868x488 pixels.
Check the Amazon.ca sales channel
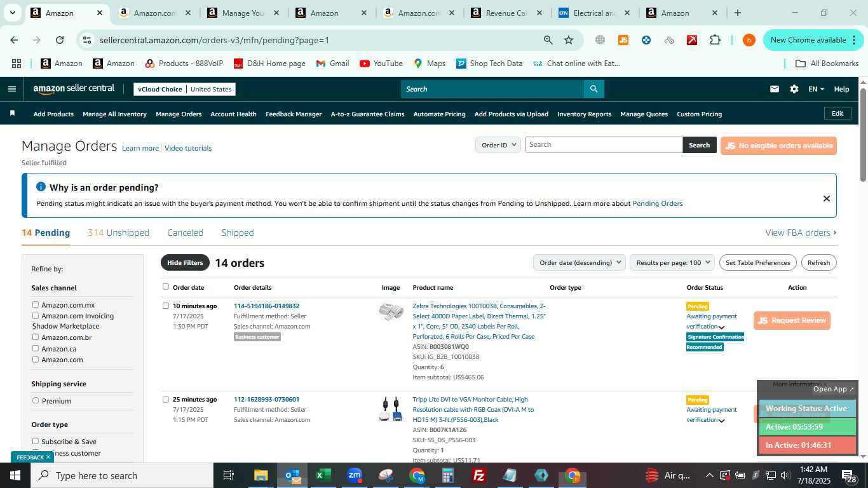[36, 348]
